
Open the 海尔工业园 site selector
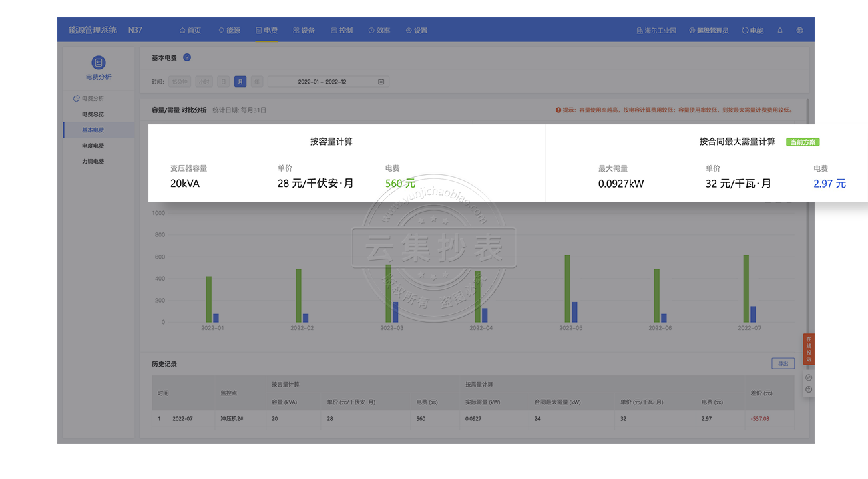point(656,31)
